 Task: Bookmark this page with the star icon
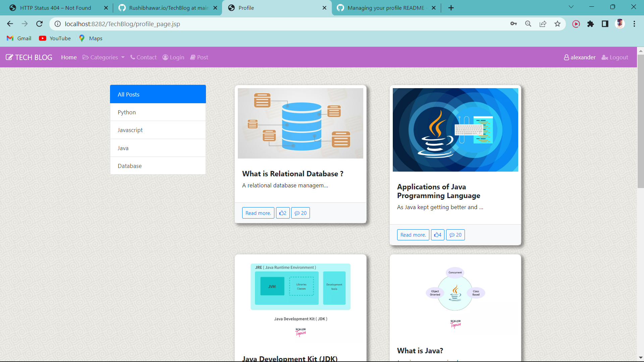tap(557, 24)
